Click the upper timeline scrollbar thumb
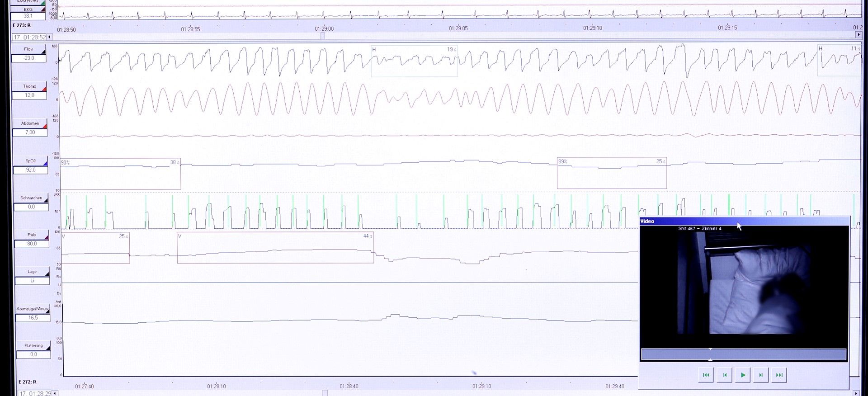Viewport: 868px width, 396px height. click(323, 36)
